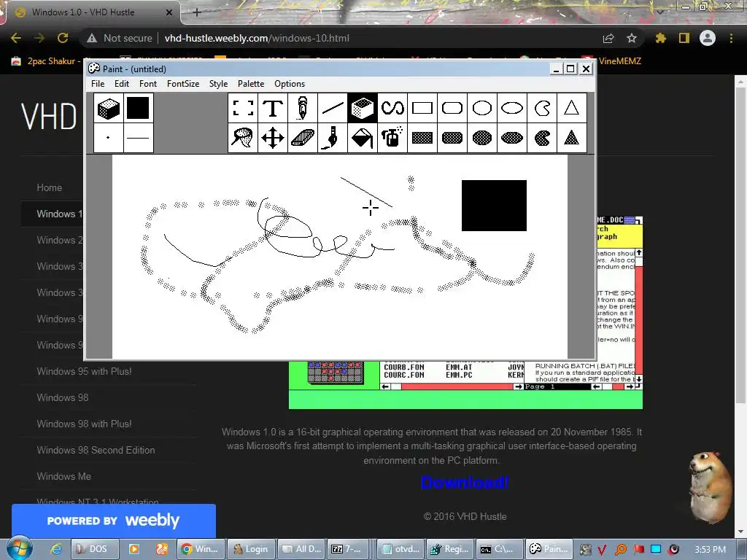Select the Selection rectangle tool in Paint
The height and width of the screenshot is (560, 747).
243,108
